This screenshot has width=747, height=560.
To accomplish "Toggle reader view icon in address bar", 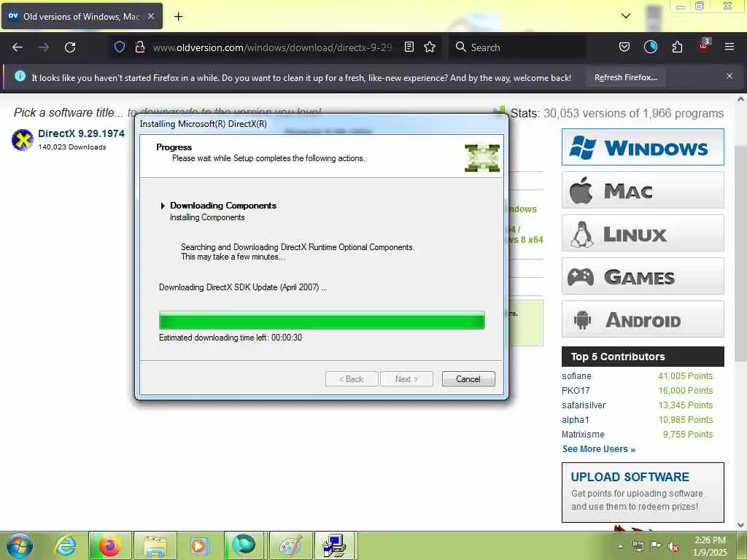I will [x=409, y=47].
